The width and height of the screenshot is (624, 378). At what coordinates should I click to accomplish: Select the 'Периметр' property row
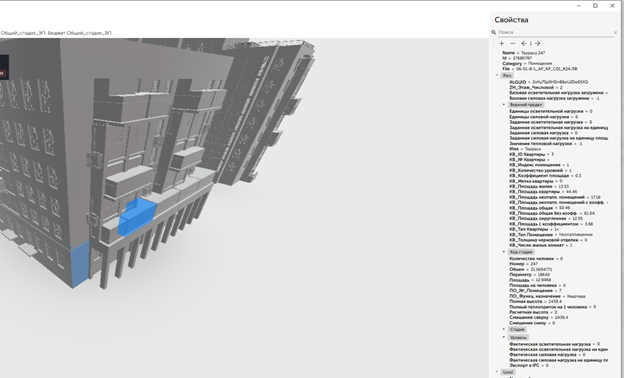530,275
